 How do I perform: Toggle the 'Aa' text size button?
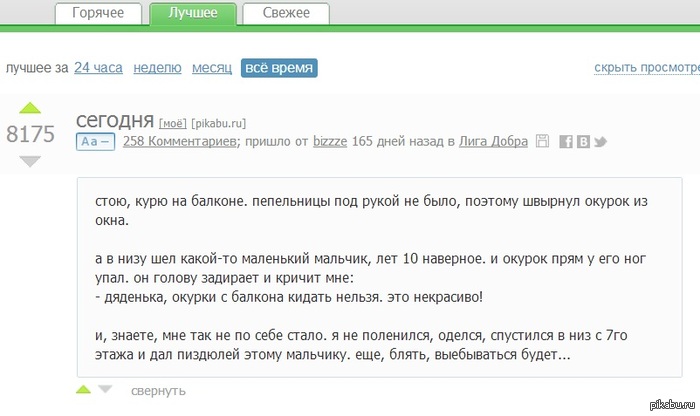pos(95,142)
